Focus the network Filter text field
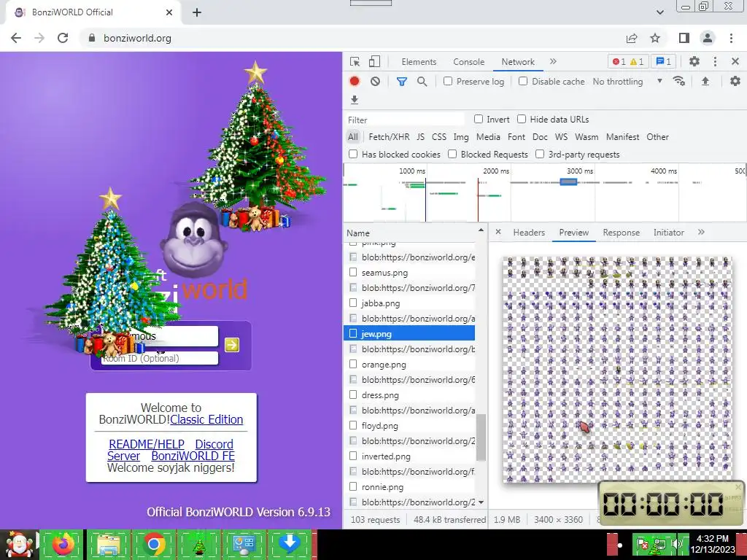The image size is (747, 560). tap(405, 120)
